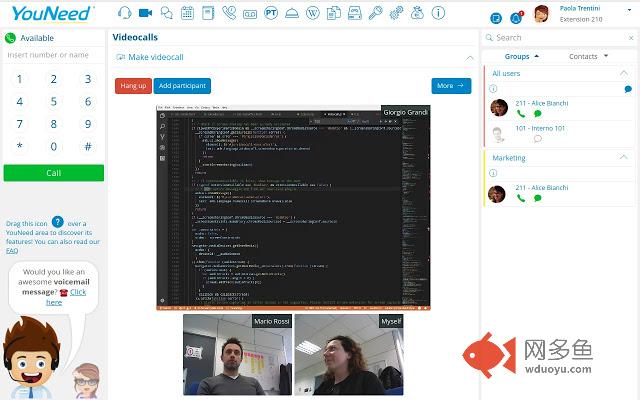Viewport: 640px width, 400px height.
Task: Open the FAQ link
Action: [x=12, y=251]
